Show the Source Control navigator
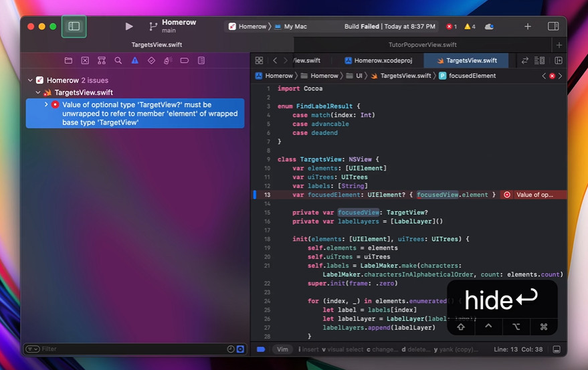Image resolution: width=588 pixels, height=370 pixels. pos(85,60)
